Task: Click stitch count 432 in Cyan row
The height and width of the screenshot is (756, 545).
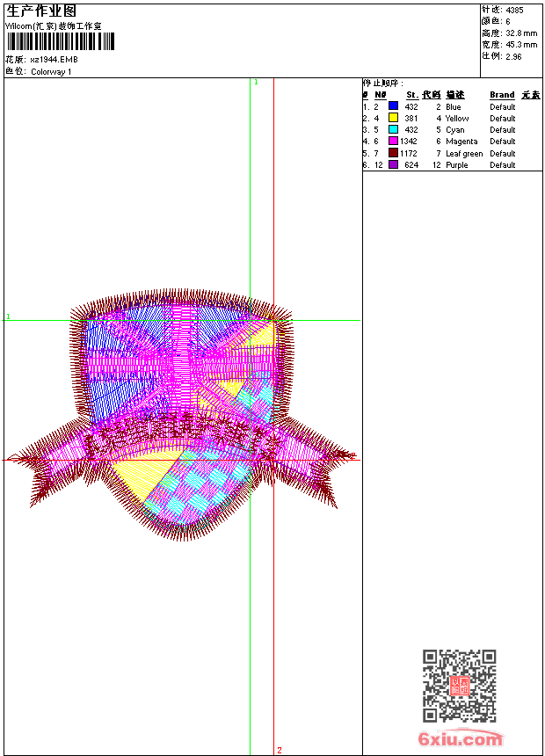Action: (411, 130)
